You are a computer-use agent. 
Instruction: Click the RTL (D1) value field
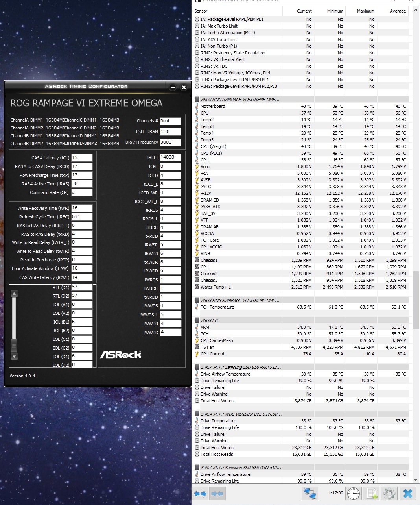tap(82, 287)
